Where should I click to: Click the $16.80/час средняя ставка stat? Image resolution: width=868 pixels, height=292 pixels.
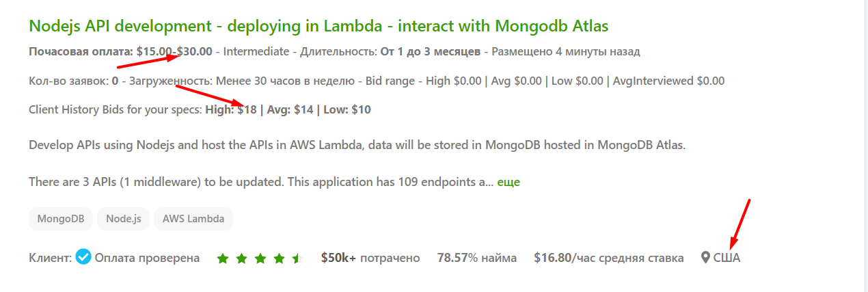click(609, 258)
